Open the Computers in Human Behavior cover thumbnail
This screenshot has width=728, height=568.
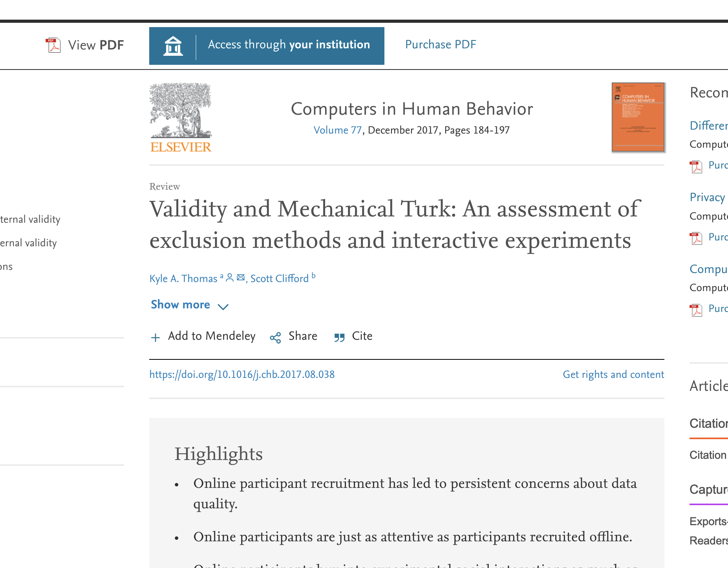coord(638,117)
